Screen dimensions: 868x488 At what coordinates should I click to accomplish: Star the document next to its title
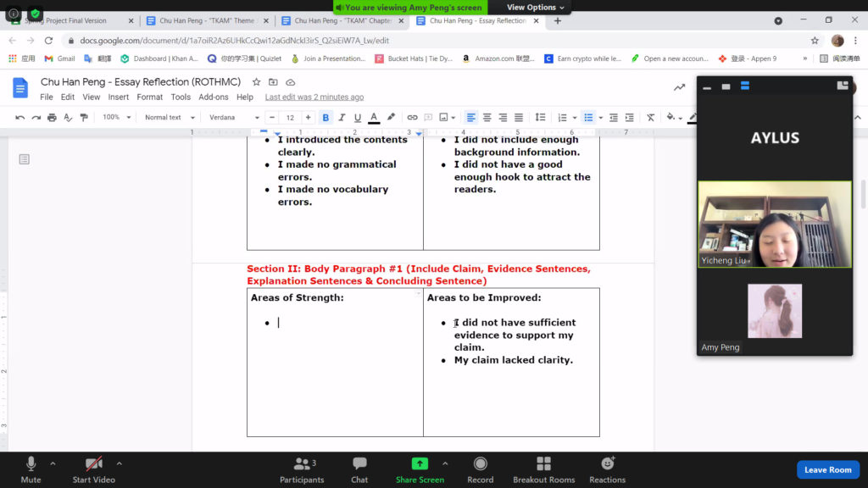pos(256,82)
